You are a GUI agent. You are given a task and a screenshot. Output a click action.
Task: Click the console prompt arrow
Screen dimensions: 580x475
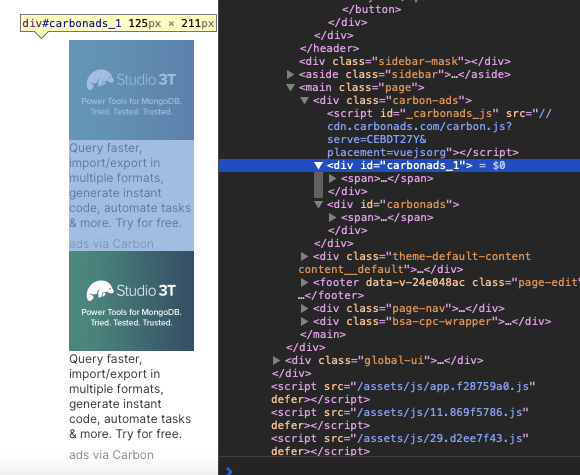pos(229,471)
